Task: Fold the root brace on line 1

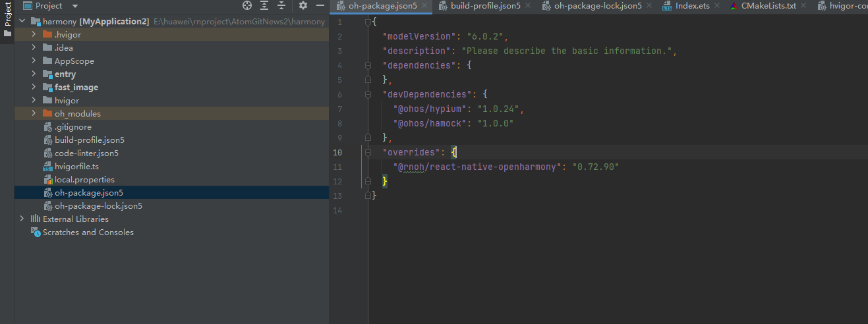Action: pos(368,22)
